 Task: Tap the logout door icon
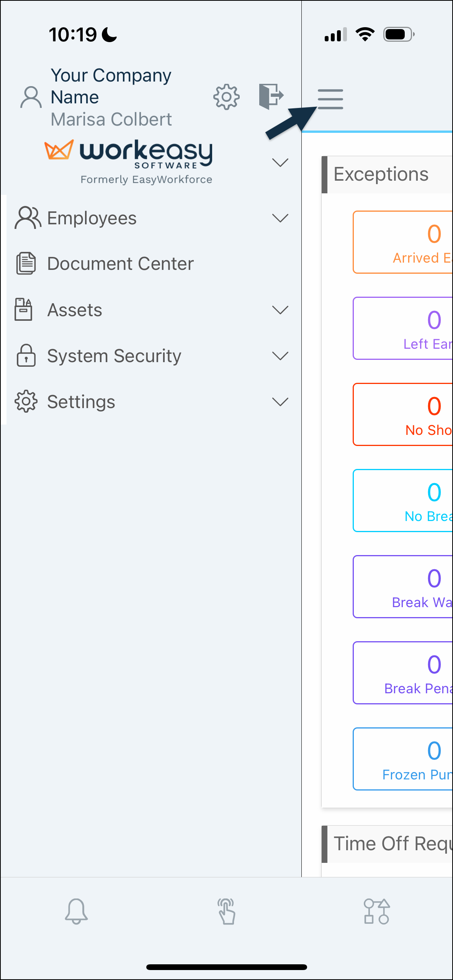271,96
